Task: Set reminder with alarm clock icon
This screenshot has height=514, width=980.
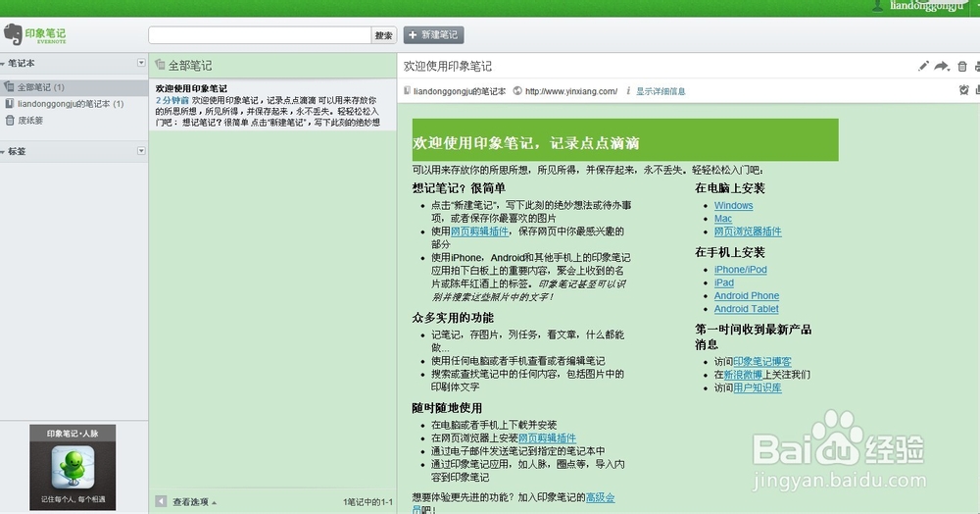Action: coord(963,90)
